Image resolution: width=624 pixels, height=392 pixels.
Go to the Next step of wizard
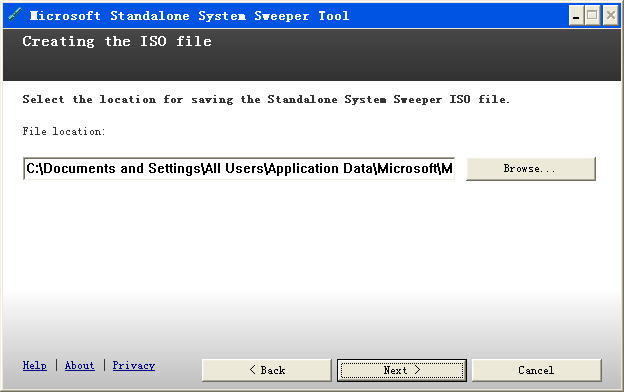coord(402,370)
